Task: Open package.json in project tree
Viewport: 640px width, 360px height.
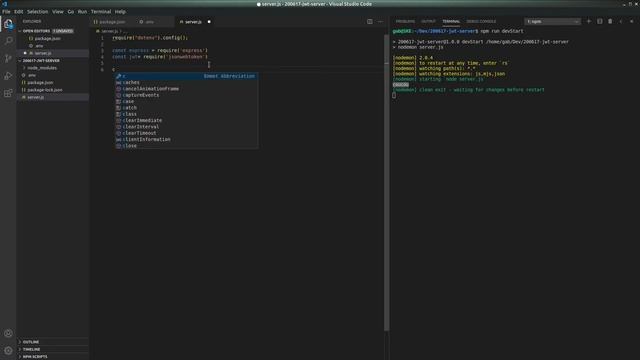Action: [53, 82]
